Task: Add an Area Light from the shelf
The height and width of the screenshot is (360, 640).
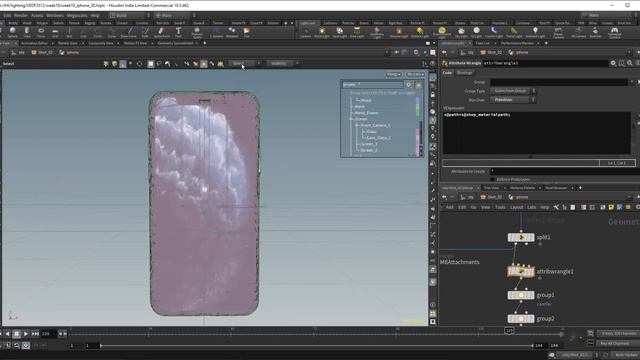Action: 357,32
